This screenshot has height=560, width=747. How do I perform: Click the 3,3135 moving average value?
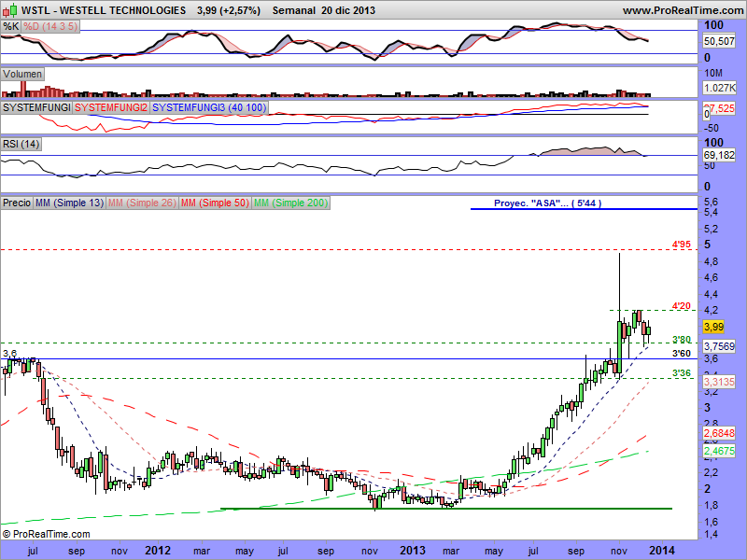click(x=719, y=382)
